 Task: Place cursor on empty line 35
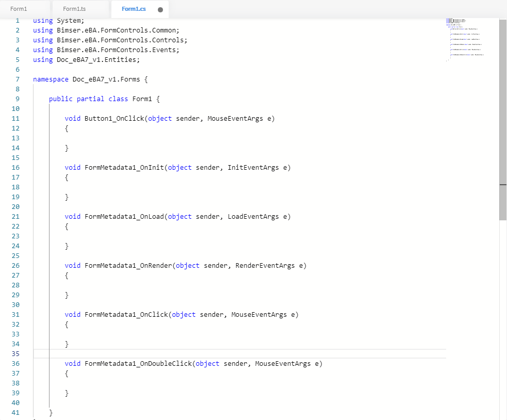[206, 353]
